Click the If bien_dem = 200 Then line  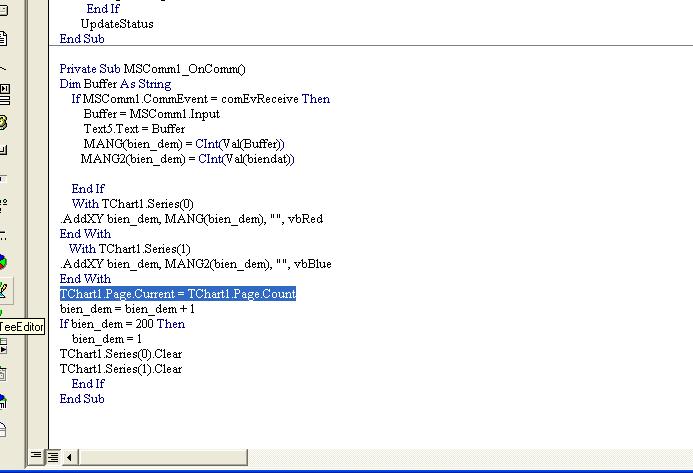(x=122, y=324)
